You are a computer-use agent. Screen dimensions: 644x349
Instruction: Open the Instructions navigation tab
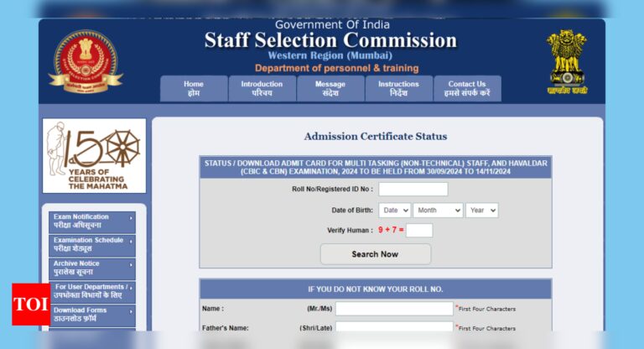tap(399, 88)
